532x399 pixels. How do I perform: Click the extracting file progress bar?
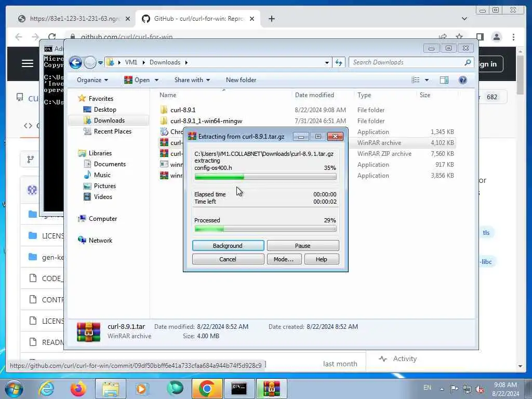pos(265,177)
